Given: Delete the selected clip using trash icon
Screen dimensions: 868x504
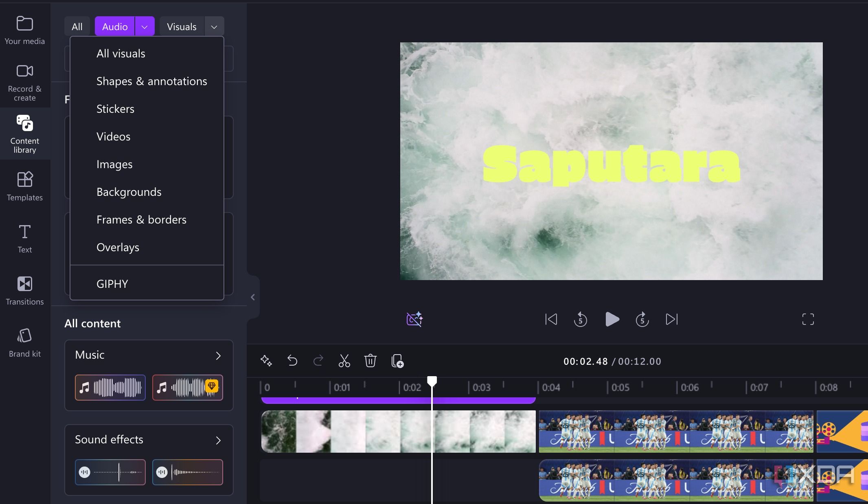Looking at the screenshot, I should tap(370, 361).
